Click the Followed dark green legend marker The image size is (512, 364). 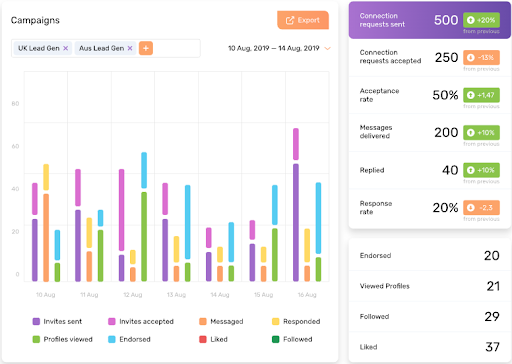tap(276, 339)
